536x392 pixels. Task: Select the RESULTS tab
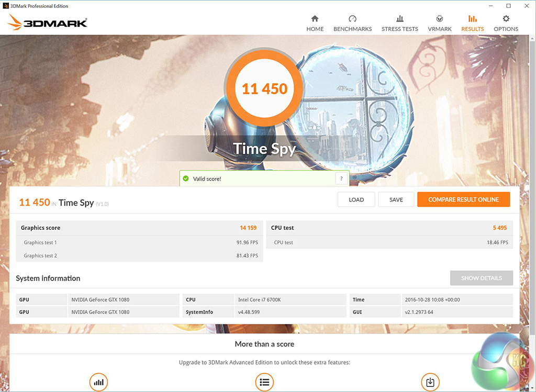[473, 23]
